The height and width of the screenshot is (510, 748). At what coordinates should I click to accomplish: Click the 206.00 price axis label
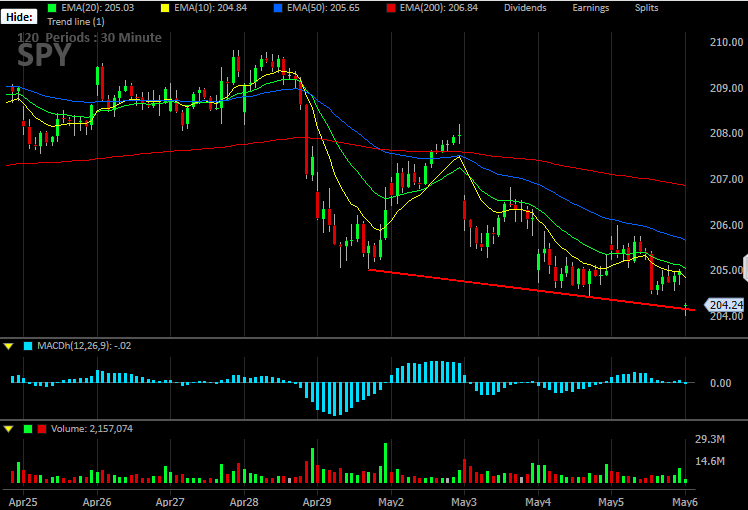tap(727, 225)
